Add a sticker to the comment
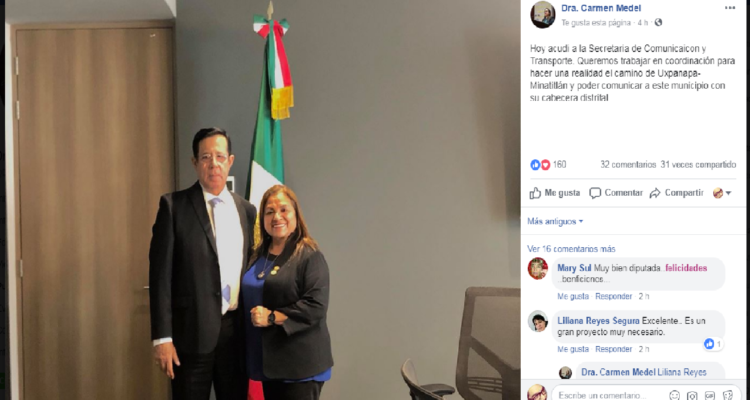Screen dimensions: 750x400 click(728, 395)
